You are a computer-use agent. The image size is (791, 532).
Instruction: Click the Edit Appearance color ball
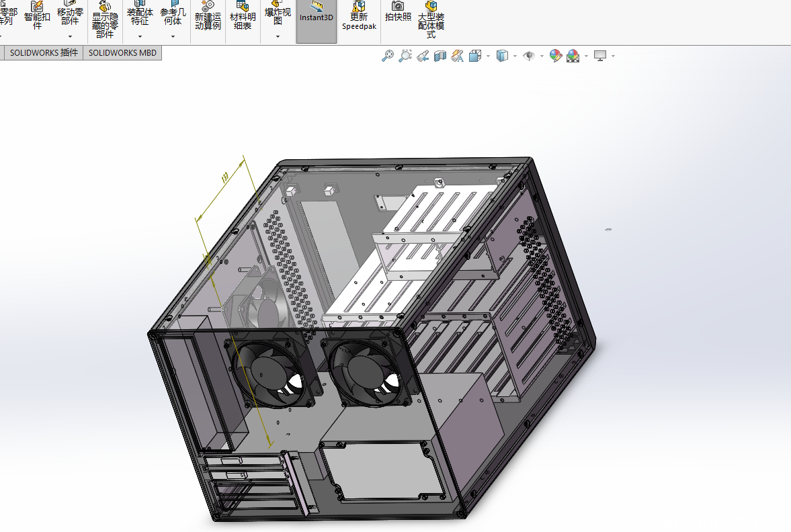(555, 56)
